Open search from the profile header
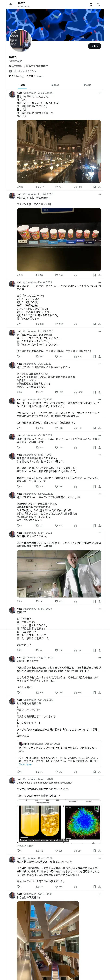Viewport: 110px width, 980px height. pos(98,5)
